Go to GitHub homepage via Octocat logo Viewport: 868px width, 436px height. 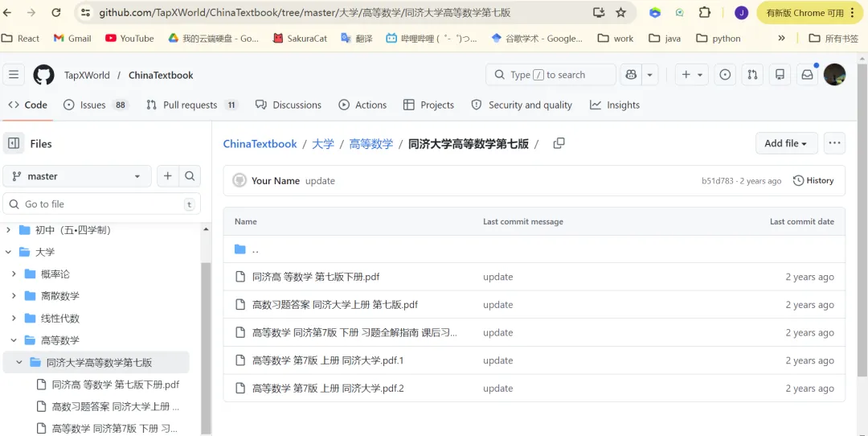(43, 75)
